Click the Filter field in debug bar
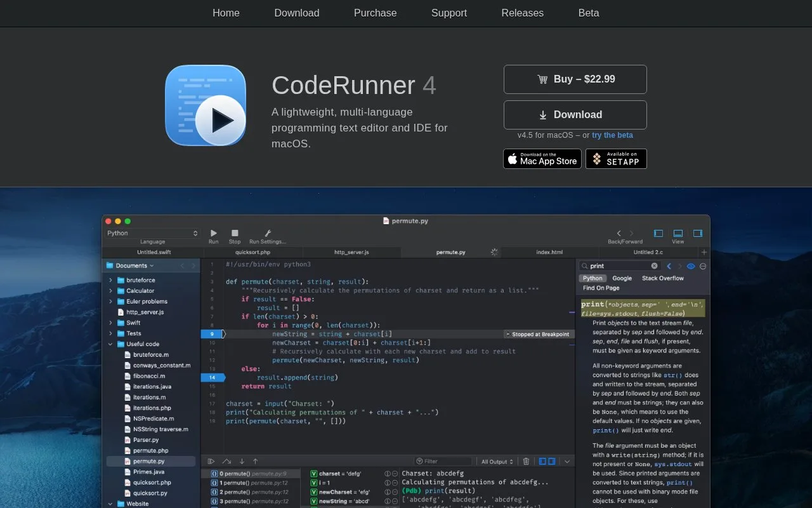Viewport: 812px width, 508px height. point(443,462)
